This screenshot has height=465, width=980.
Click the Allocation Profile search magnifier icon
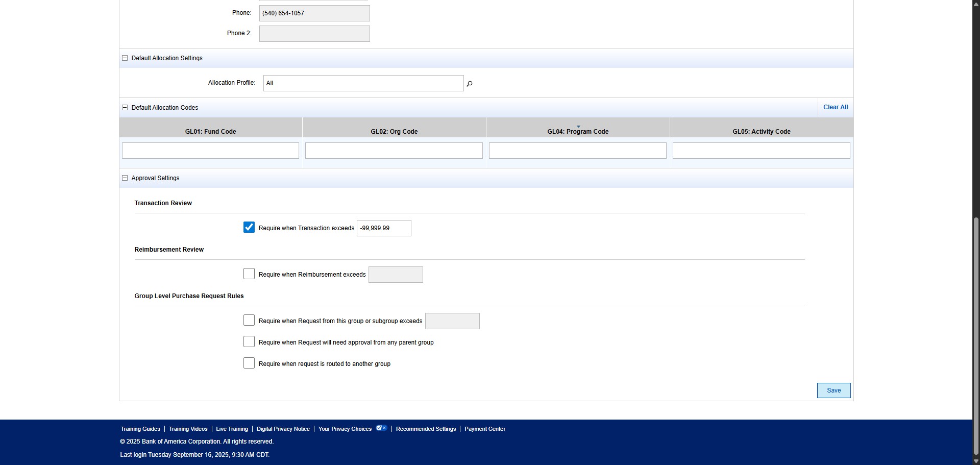coord(469,84)
